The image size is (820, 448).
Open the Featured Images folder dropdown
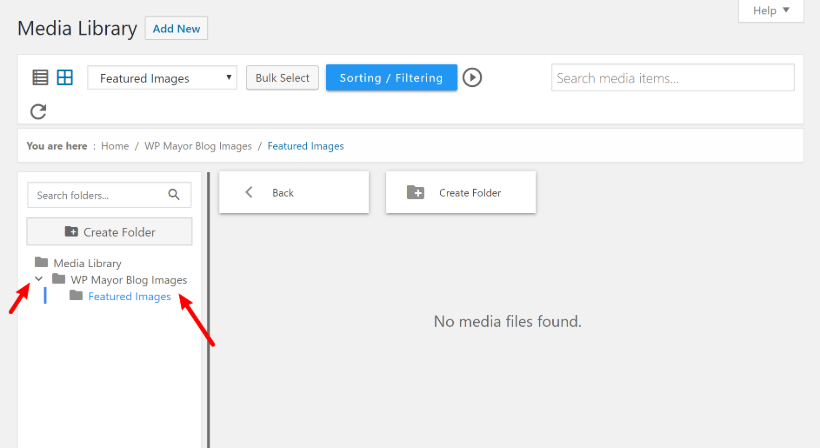(x=162, y=77)
